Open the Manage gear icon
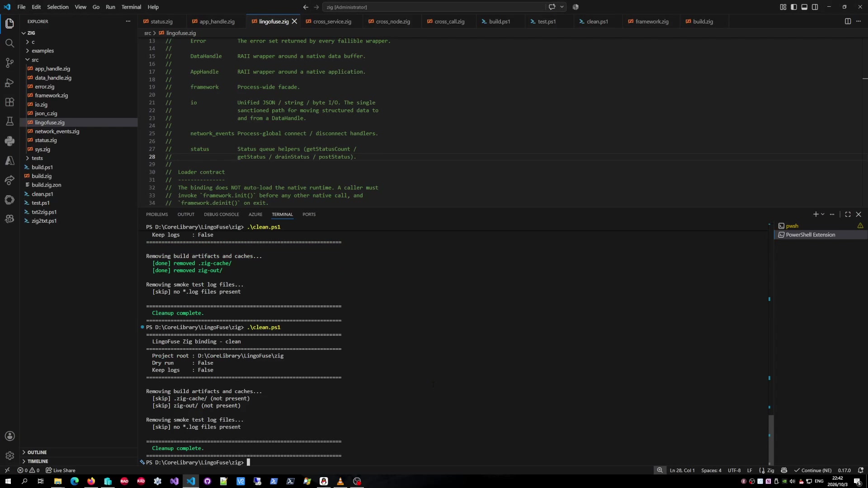The width and height of the screenshot is (868, 488). coord(9,455)
